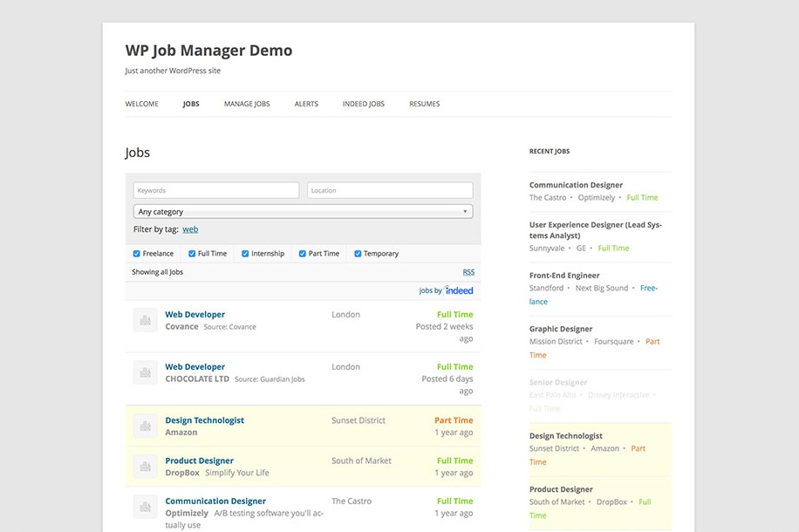This screenshot has height=532, width=799.
Task: Go to the Welcome menu page
Action: pos(141,104)
